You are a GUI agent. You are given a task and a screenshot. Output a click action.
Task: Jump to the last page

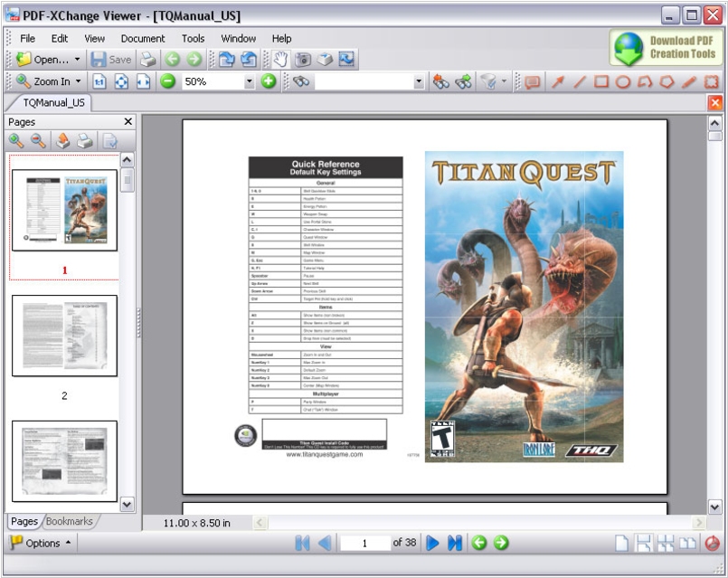455,543
